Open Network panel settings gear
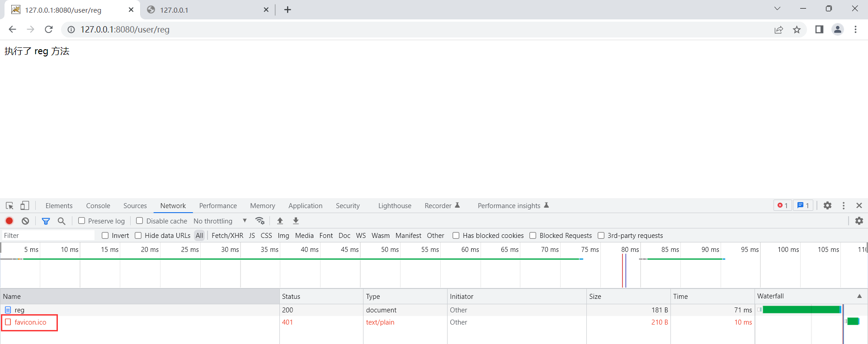The height and width of the screenshot is (344, 868). [x=859, y=221]
